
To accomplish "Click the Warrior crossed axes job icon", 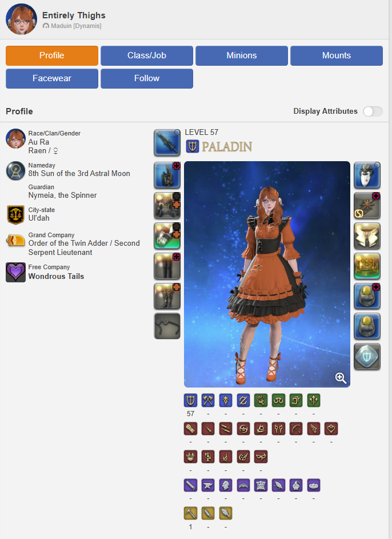I will click(x=208, y=401).
